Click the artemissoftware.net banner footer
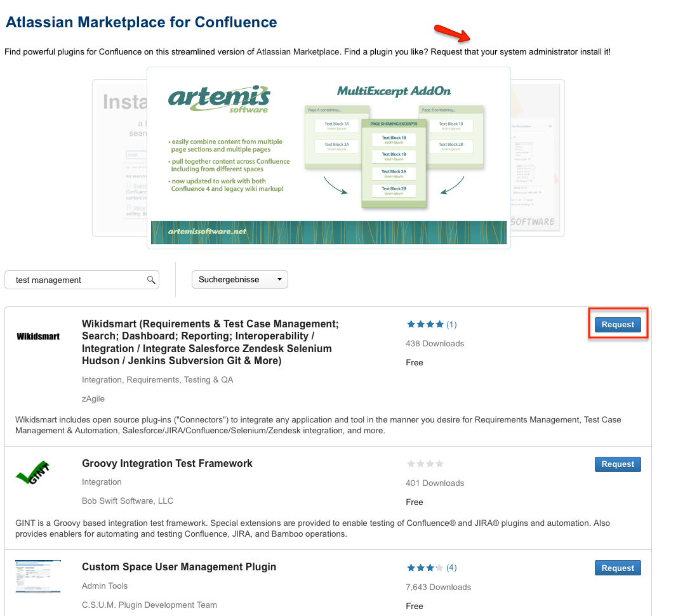 pos(329,232)
